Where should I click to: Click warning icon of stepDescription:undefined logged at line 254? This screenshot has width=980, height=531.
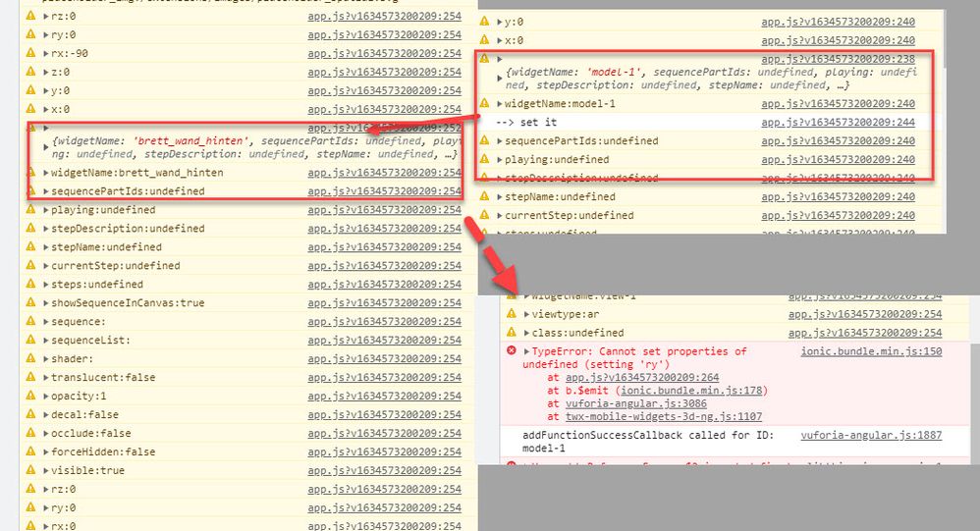pyautogui.click(x=30, y=228)
